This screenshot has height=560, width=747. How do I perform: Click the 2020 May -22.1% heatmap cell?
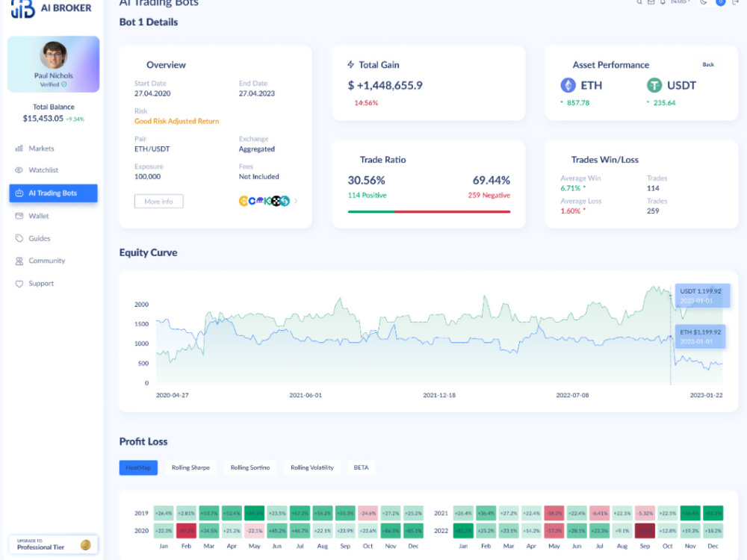tap(255, 530)
